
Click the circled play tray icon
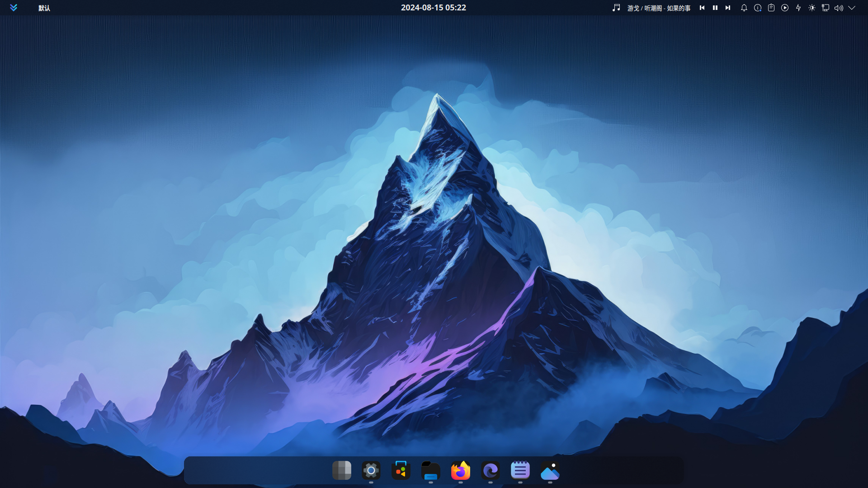click(x=785, y=8)
